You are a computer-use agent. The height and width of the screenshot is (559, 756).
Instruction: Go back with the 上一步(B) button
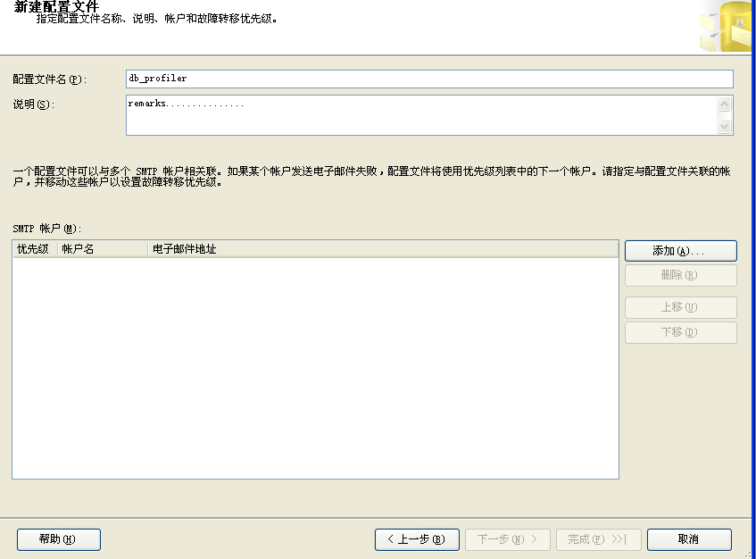417,539
